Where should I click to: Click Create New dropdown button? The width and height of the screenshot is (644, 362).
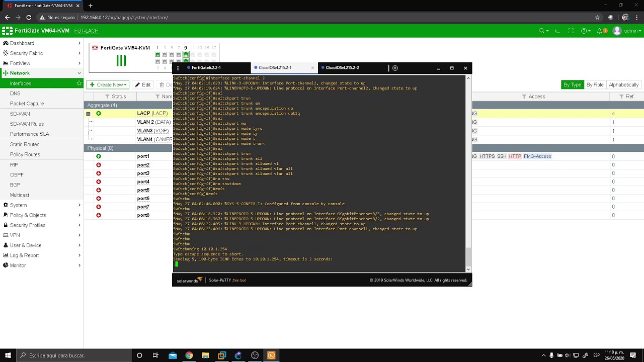(x=108, y=84)
